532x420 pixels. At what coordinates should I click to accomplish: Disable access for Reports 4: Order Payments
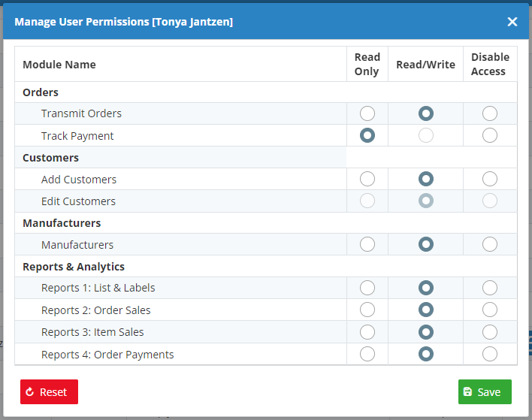pos(490,354)
